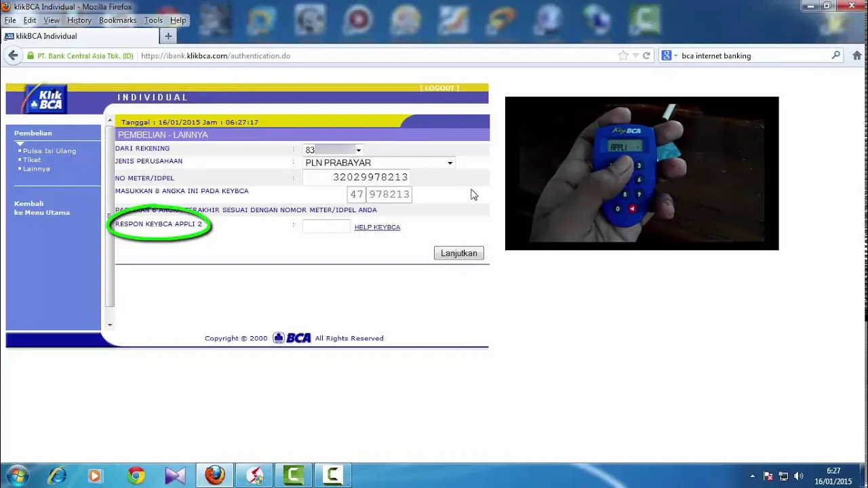Open the Windows Start menu
Screen dimensions: 868x488
tap(16, 476)
